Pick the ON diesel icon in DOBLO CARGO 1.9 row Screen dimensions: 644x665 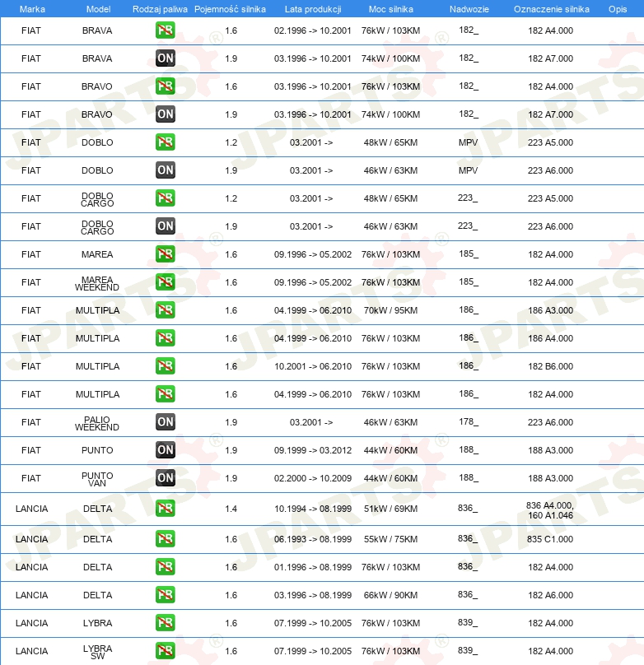click(165, 226)
